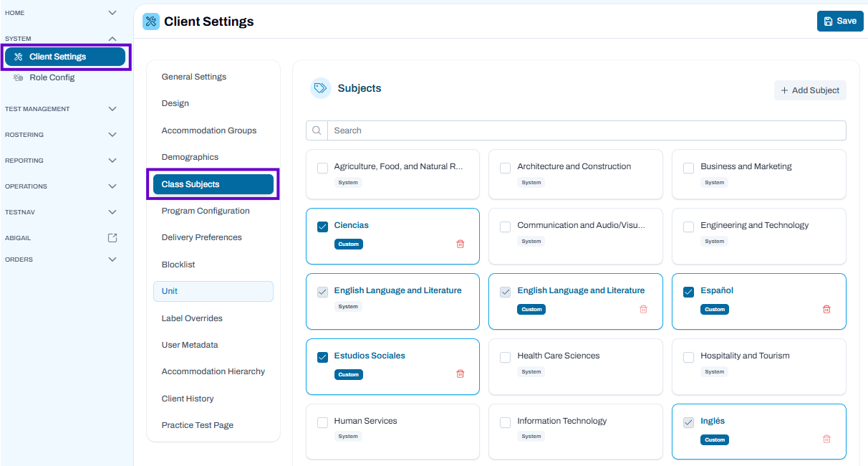Screen dimensions: 868x466
Task: Click the System badge on Human Services card
Action: [348, 436]
